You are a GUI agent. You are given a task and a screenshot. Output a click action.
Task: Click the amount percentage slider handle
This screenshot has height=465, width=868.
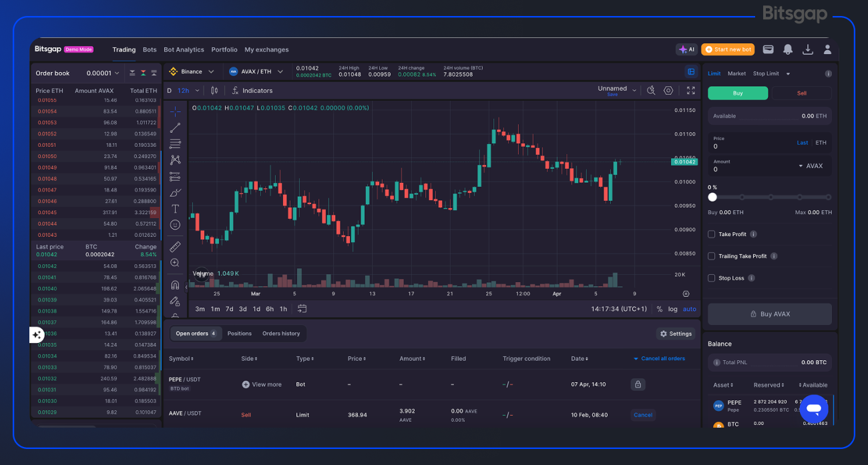pyautogui.click(x=712, y=197)
